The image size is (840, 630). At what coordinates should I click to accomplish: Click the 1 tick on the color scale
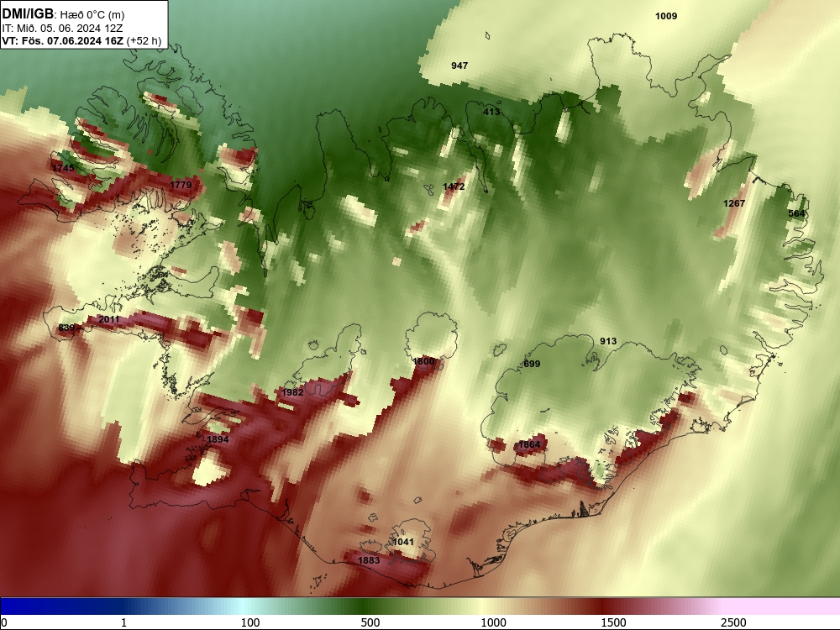123,622
